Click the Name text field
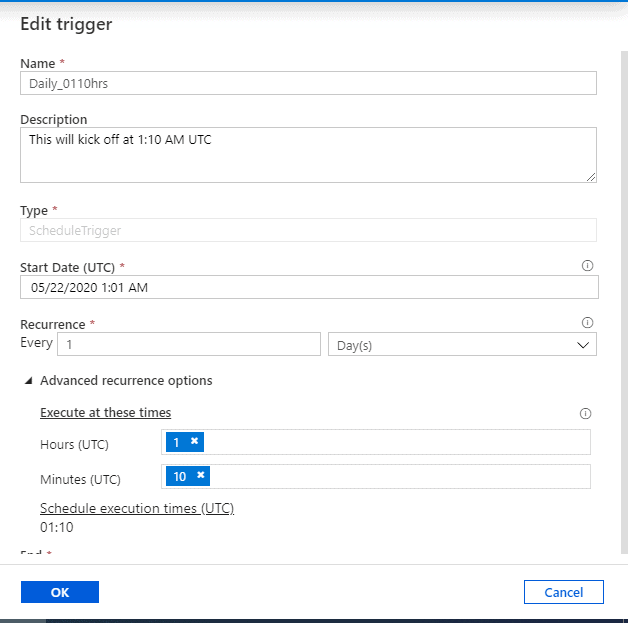The image size is (628, 623). (x=308, y=84)
